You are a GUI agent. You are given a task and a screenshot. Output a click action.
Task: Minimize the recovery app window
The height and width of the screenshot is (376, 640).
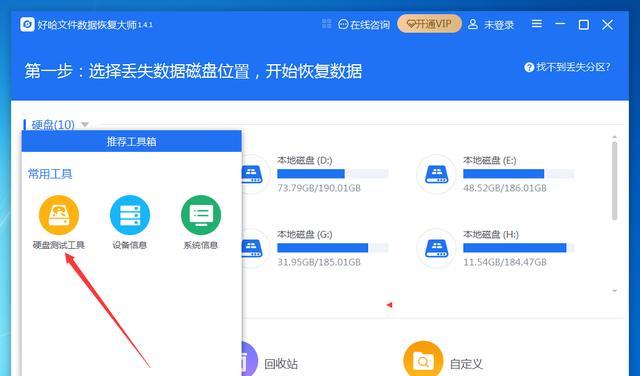(560, 24)
